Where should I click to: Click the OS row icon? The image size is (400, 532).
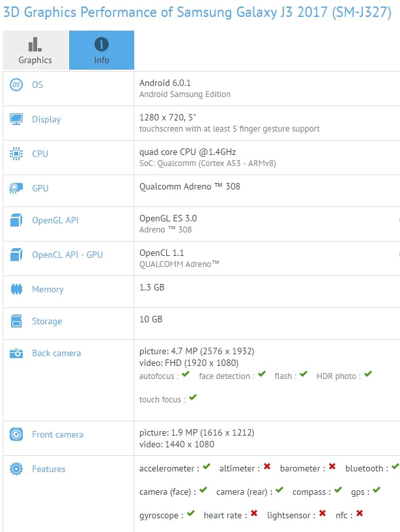click(16, 85)
